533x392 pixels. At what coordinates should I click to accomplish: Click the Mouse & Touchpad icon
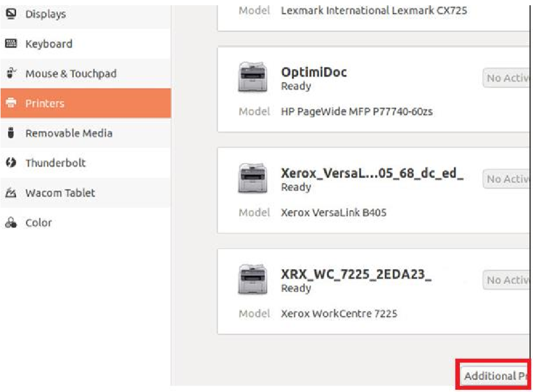[x=10, y=74]
